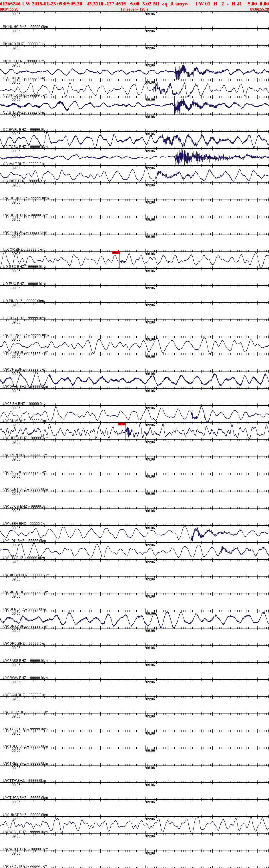The width and height of the screenshot is (269, 868).
Task: Select the UW CHE BHZ station label
Action: click(x=25, y=370)
